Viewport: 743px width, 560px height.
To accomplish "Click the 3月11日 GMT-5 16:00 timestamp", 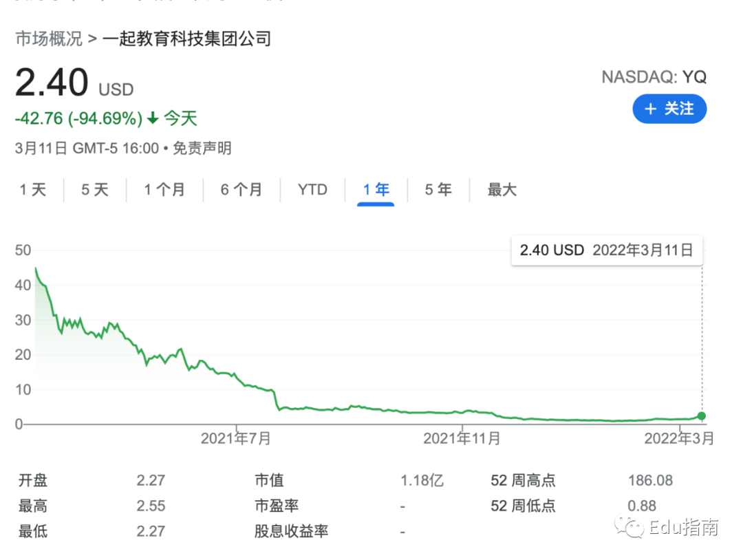I will pyautogui.click(x=87, y=149).
